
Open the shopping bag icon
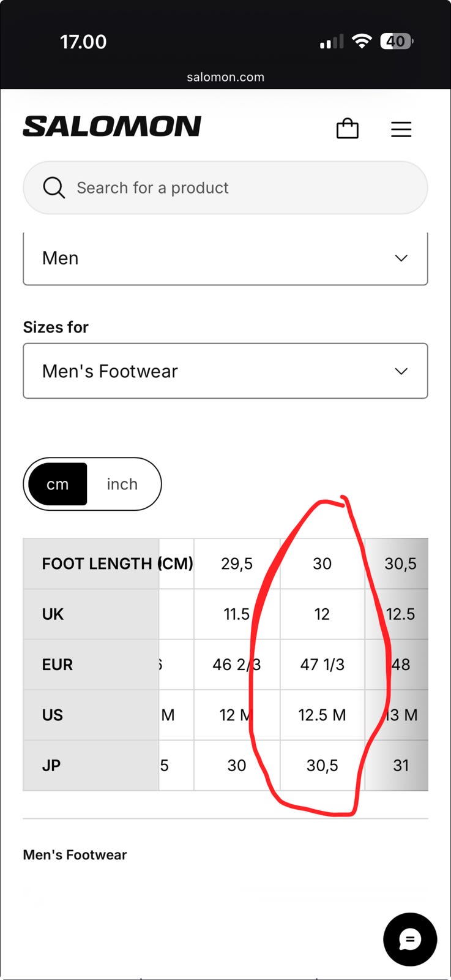point(348,129)
